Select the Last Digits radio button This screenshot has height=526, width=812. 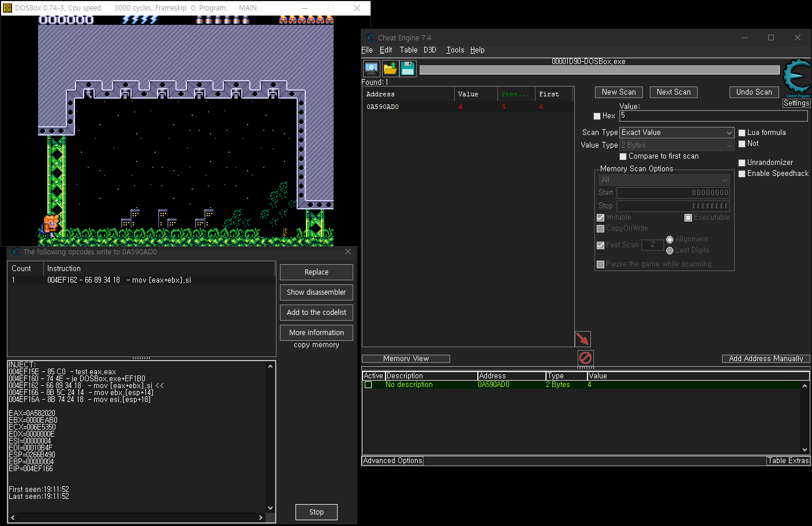(669, 250)
